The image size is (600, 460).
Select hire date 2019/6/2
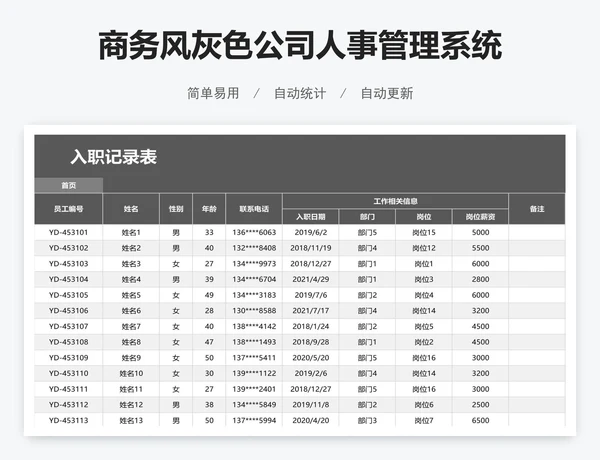tap(311, 232)
